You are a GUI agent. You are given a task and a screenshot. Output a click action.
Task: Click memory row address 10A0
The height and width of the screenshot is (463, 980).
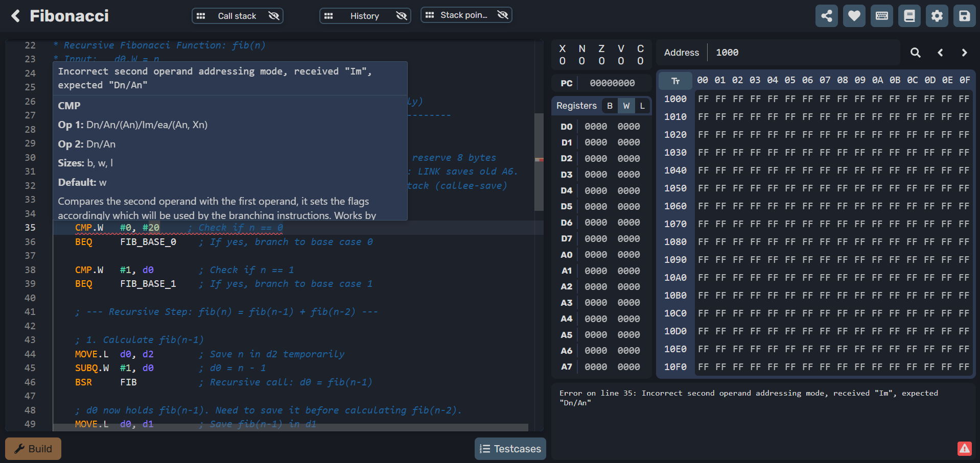(x=675, y=278)
